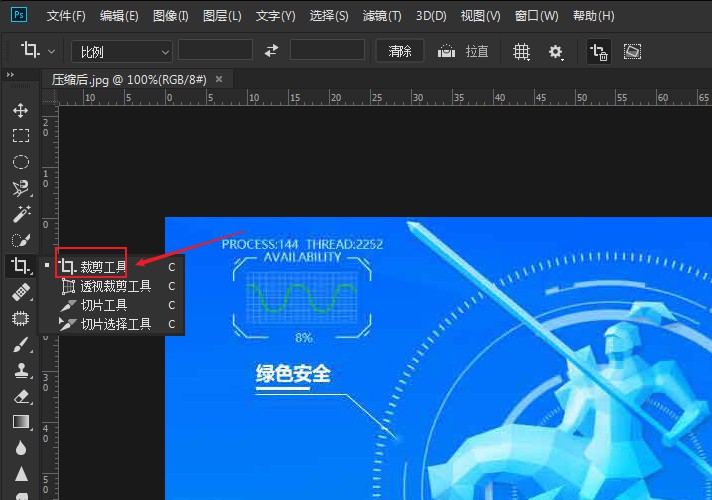Open the 滤镜(T) menu
The height and width of the screenshot is (500, 712).
[x=382, y=16]
